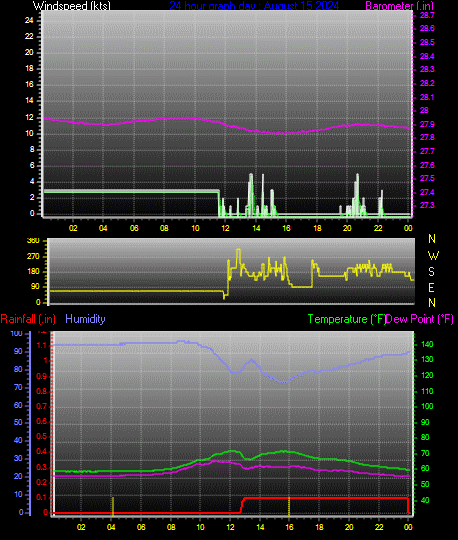
Task: Click the 24 hour graph day title
Action: click(254, 5)
